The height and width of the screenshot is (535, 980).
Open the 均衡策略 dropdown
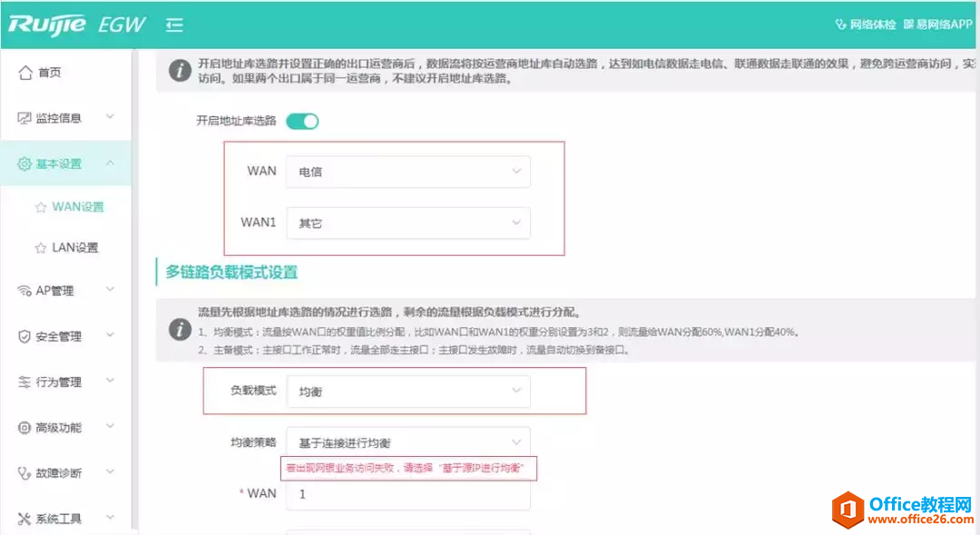408,443
